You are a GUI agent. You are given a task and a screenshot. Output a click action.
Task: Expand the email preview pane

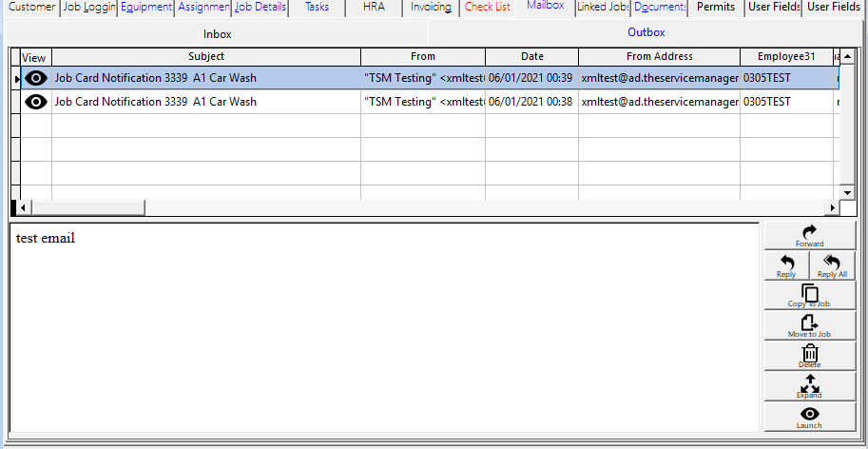pos(809,386)
